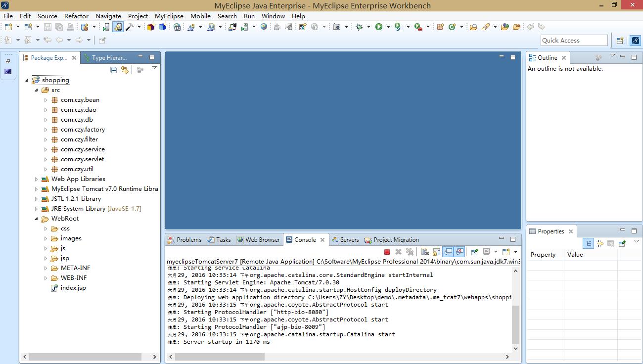643x364 pixels.
Task: Open Package Explorer View Menu triangle
Action: point(154,68)
